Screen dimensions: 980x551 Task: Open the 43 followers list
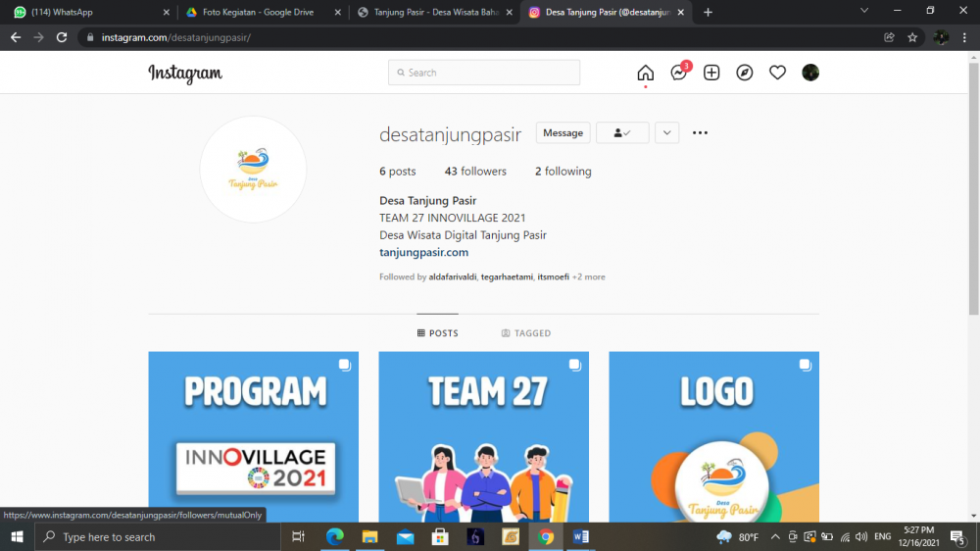coord(475,172)
